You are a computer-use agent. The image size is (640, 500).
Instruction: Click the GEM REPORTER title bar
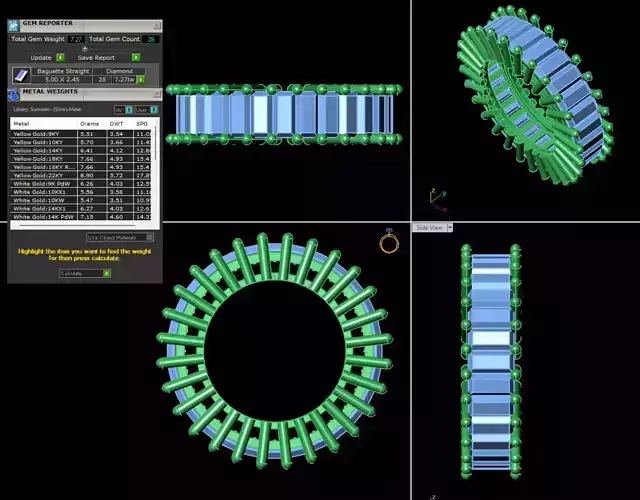coord(86,26)
